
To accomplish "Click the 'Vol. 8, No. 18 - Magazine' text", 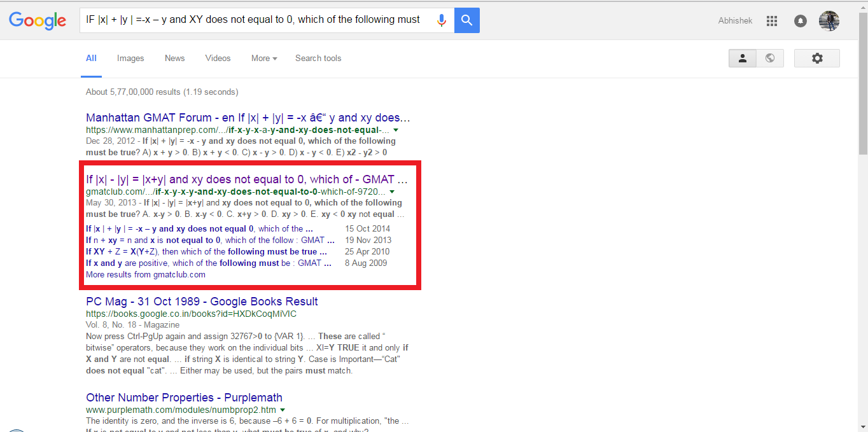I will 132,325.
